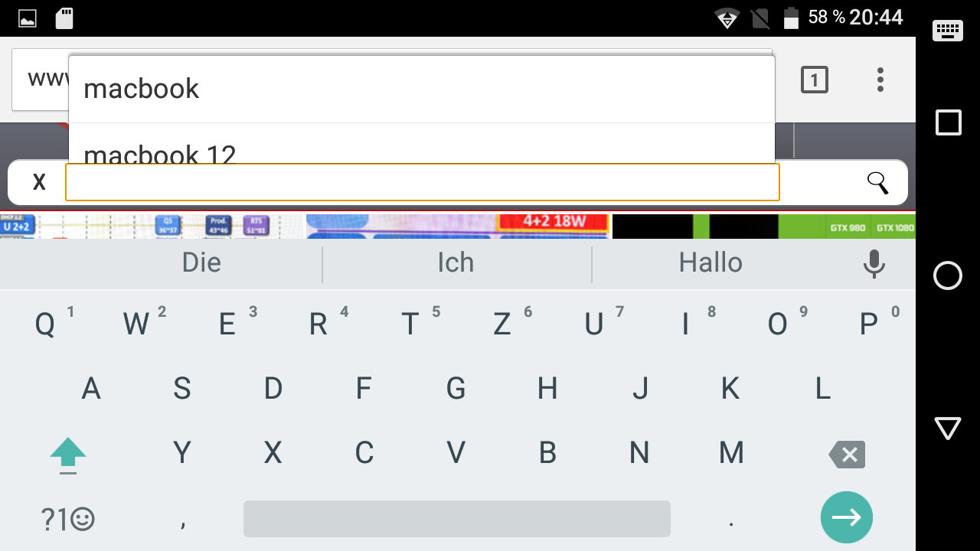Choose the "Hallo" word suggestion
The height and width of the screenshot is (551, 980).
(710, 263)
